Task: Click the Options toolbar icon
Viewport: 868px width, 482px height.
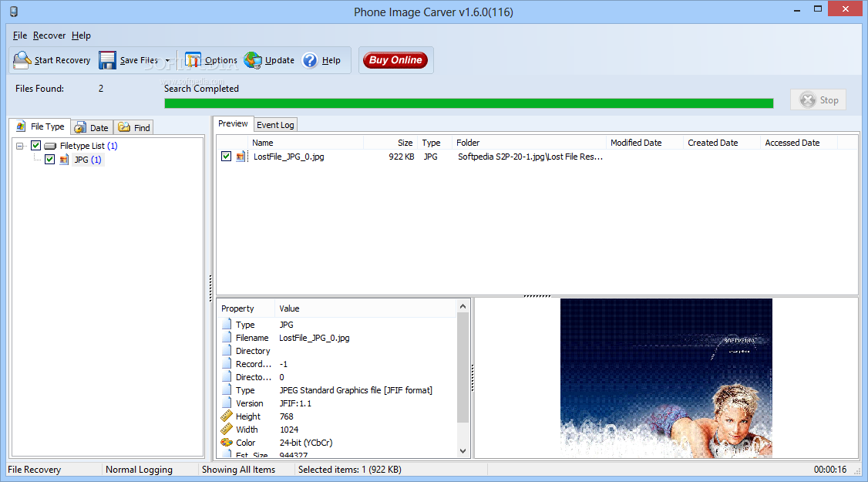Action: pos(193,60)
